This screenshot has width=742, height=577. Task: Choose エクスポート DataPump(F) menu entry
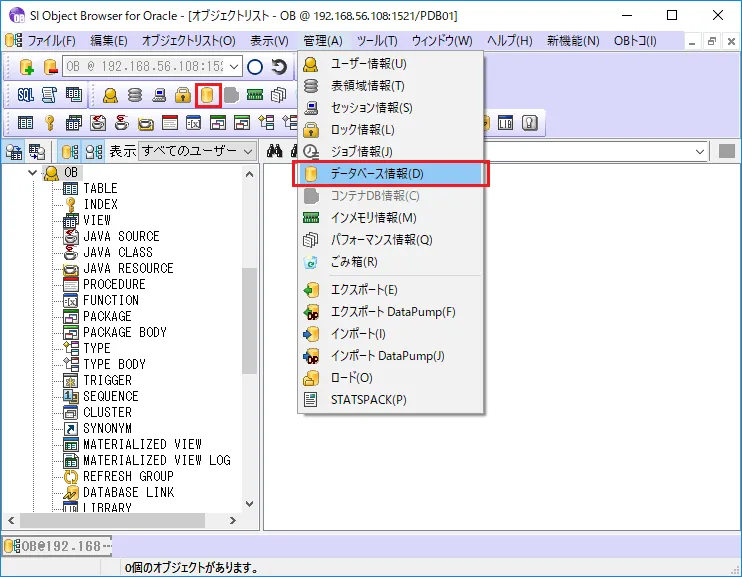[x=391, y=312]
